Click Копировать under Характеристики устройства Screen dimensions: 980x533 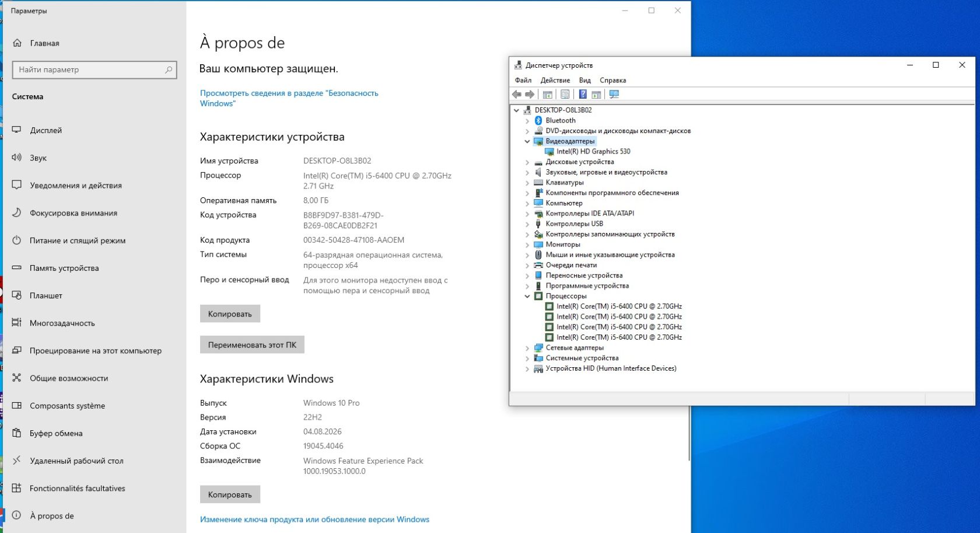point(230,313)
